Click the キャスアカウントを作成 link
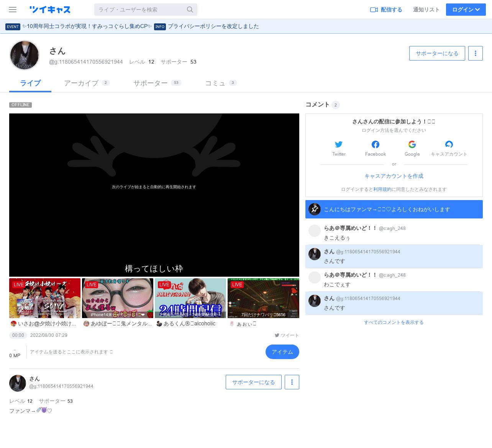The height and width of the screenshot is (448, 492). tap(394, 176)
